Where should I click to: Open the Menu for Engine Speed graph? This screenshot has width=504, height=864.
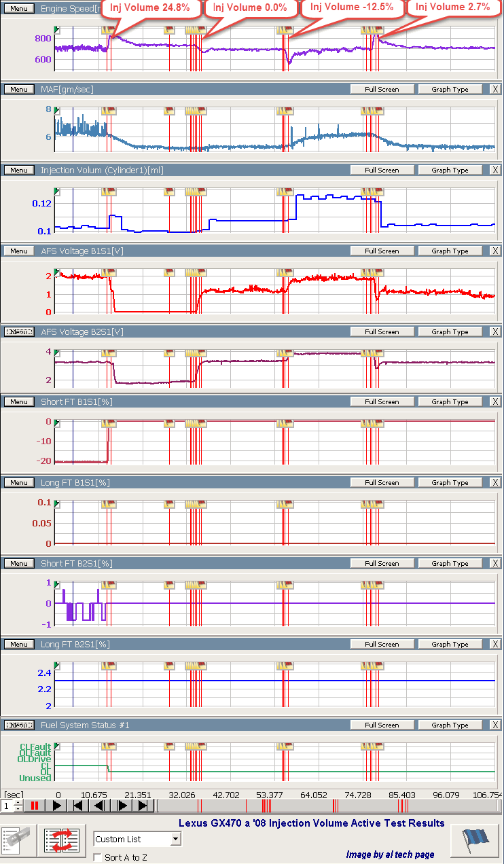[18, 8]
